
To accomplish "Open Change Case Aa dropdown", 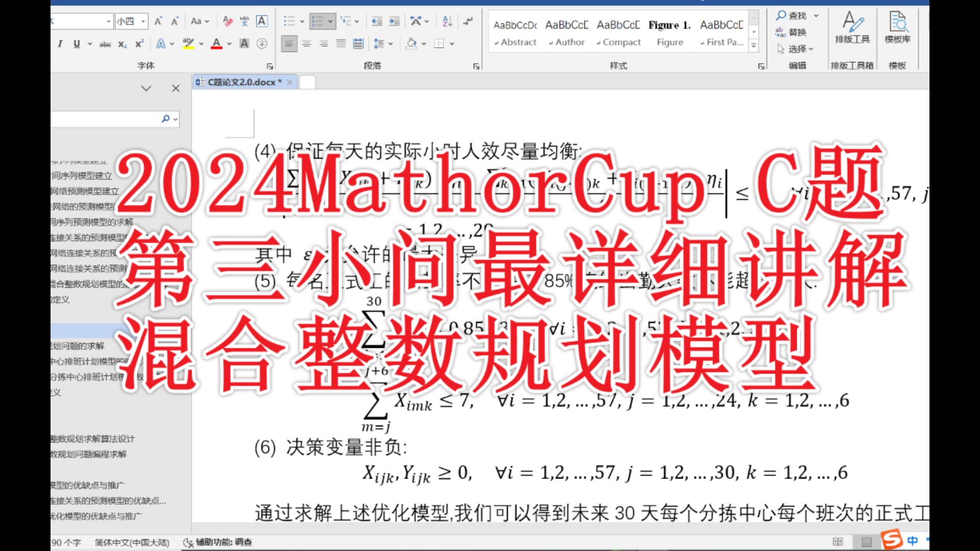I will pyautogui.click(x=200, y=21).
